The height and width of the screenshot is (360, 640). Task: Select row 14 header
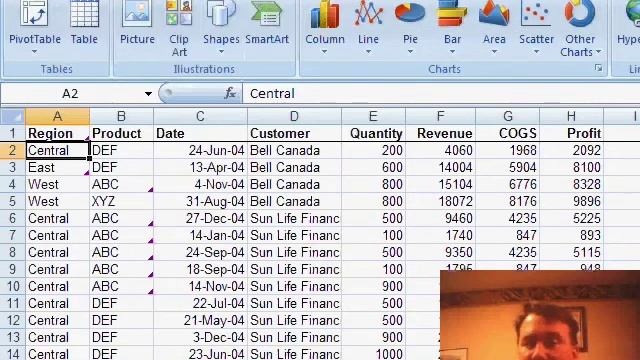pos(13,353)
